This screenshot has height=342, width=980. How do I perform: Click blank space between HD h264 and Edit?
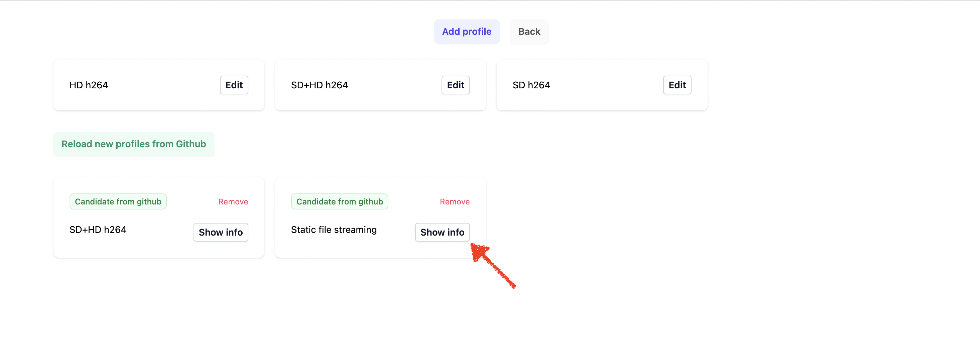point(163,85)
